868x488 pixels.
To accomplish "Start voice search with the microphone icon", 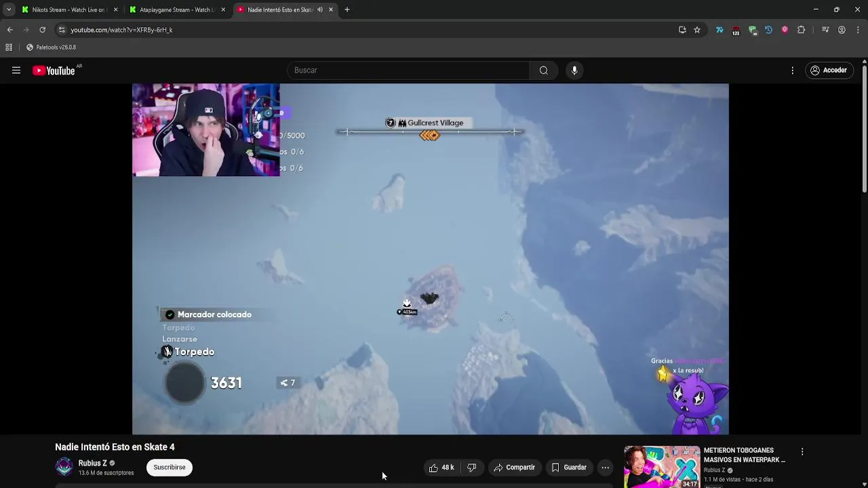I will 574,70.
